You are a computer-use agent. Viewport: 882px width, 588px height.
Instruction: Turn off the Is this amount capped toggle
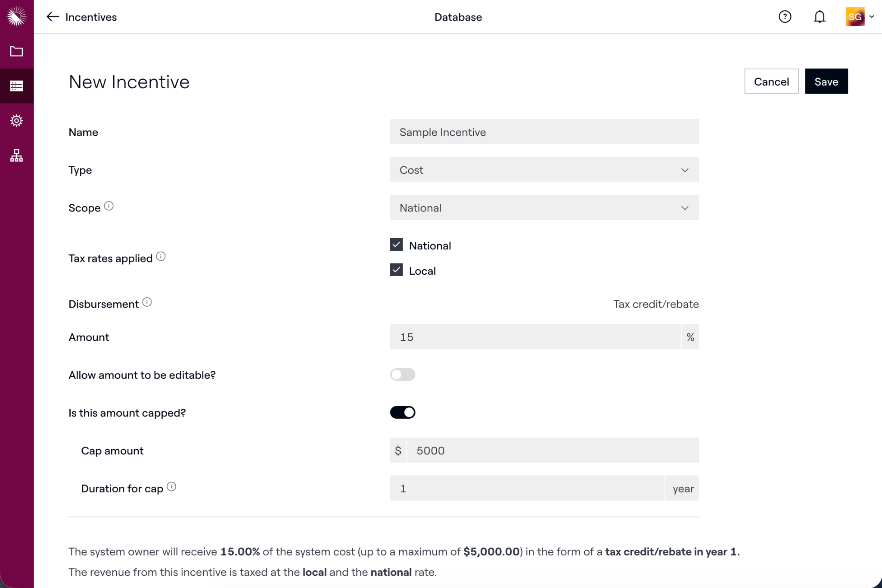(403, 412)
